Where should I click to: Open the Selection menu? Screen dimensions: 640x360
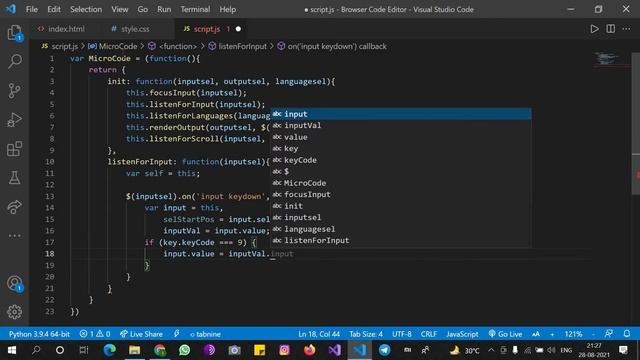click(x=86, y=9)
